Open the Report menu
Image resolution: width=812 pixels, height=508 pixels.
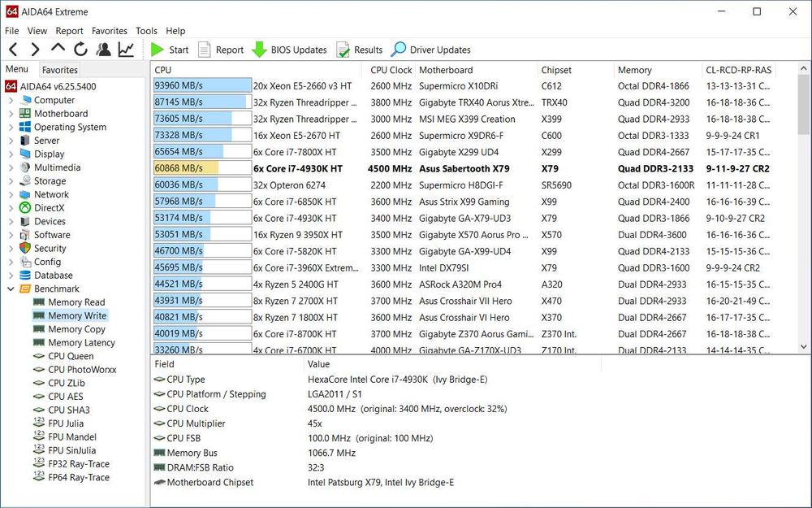[69, 31]
